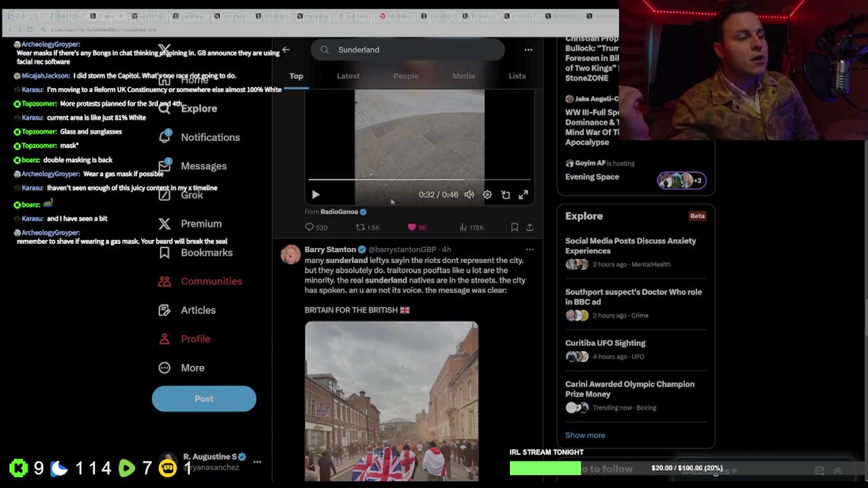The image size is (868, 488).
Task: Expand video to fullscreen
Action: (x=524, y=195)
